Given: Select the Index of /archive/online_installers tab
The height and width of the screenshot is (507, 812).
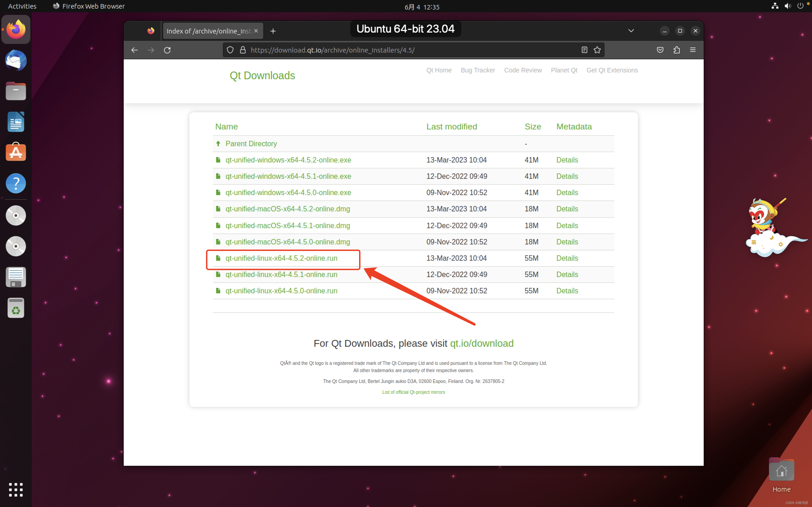Looking at the screenshot, I should point(208,31).
